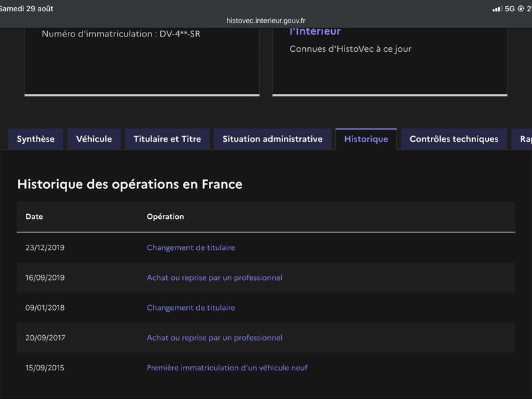Click the date 09/01/2018
This screenshot has height=399, width=532.
tap(45, 308)
